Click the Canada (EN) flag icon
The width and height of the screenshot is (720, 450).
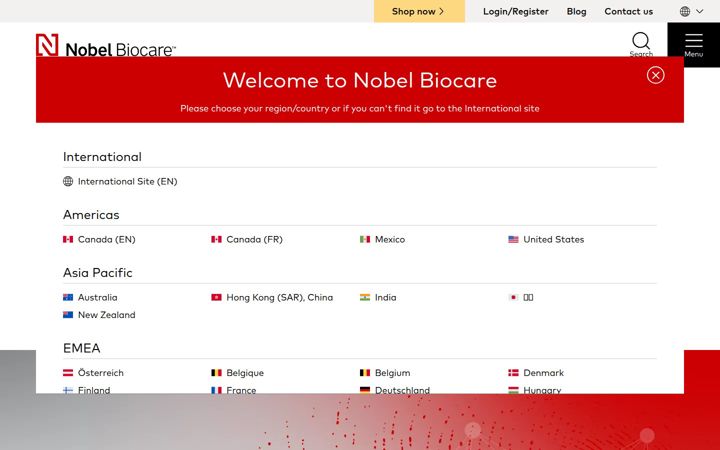[68, 239]
